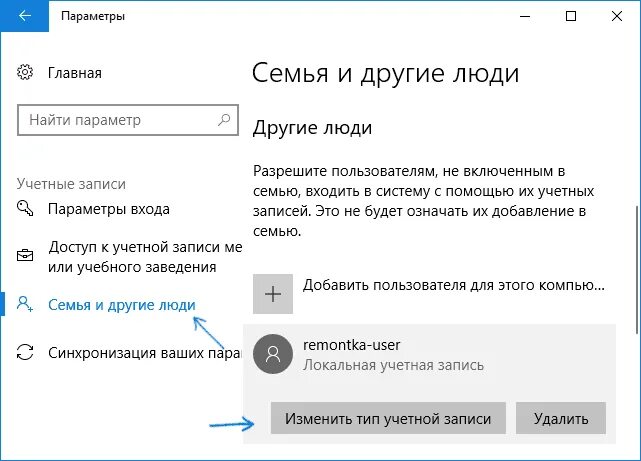Select Семья и другие люди menu item
The image size is (641, 461).
(121, 304)
